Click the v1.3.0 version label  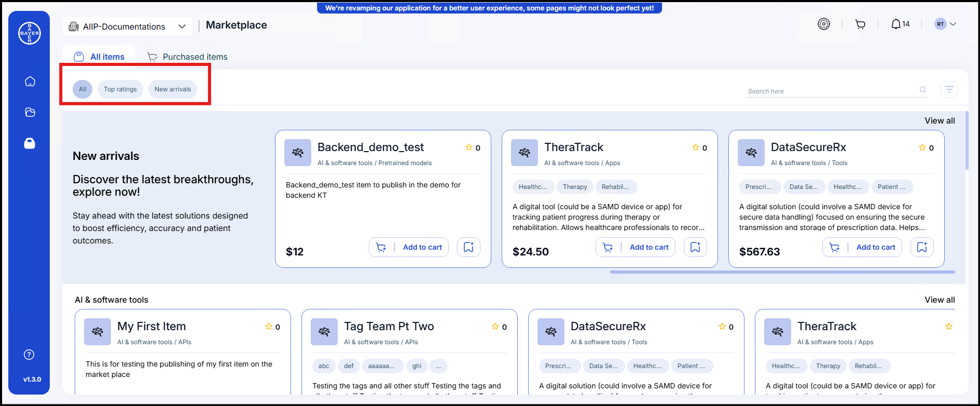point(32,380)
